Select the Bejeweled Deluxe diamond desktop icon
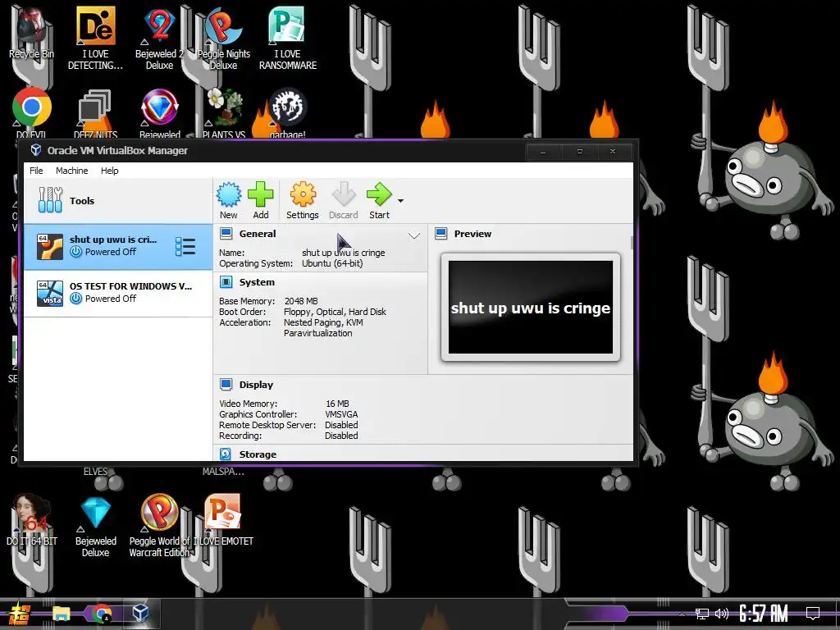The width and height of the screenshot is (840, 630). (95, 526)
